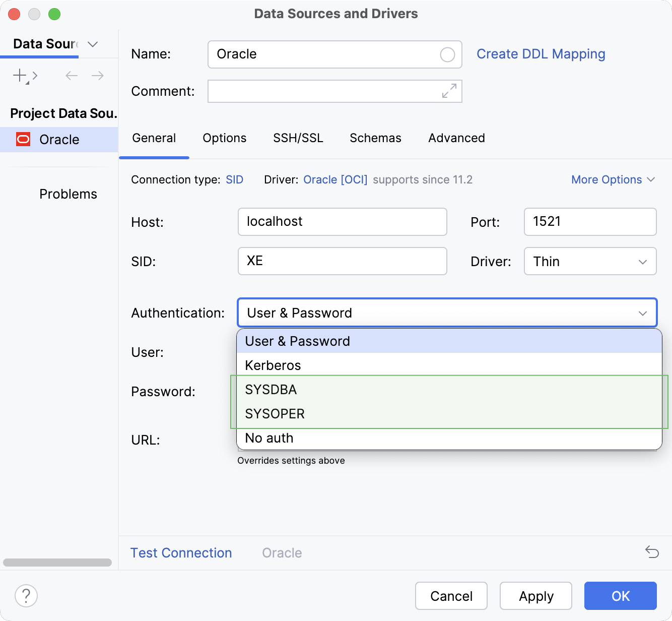Revert changes with the undo arrow icon
The width and height of the screenshot is (672, 621).
coord(652,552)
